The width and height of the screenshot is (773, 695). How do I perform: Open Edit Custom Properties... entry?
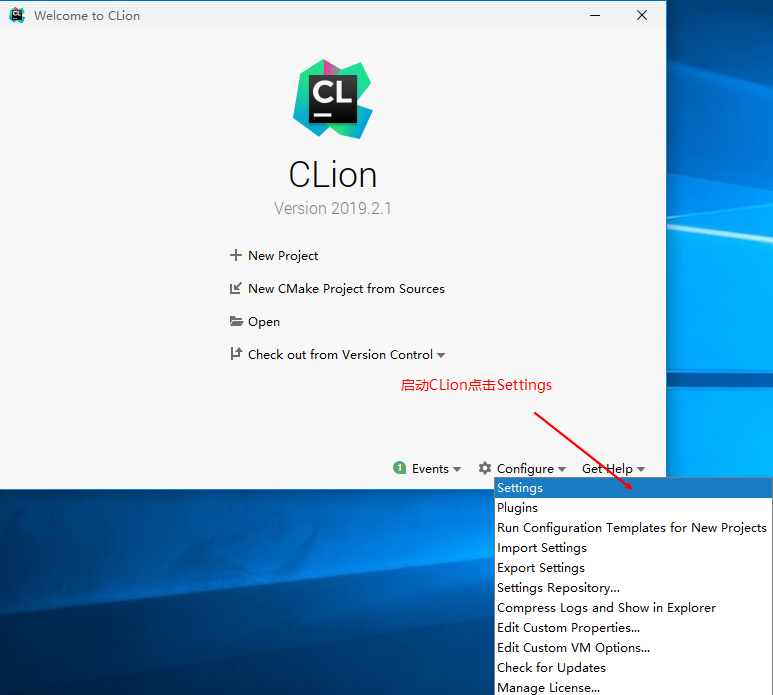click(x=633, y=627)
